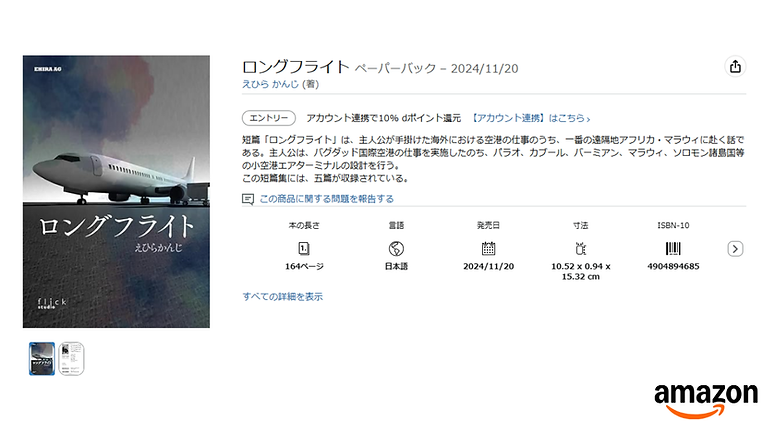Click the book length page icon
Image resolution: width=775 pixels, height=435 pixels.
click(x=304, y=248)
